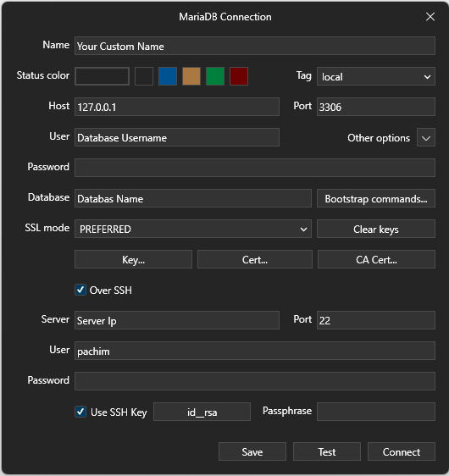Pick the blue status color swatch
The width and height of the screenshot is (449, 476).
pyautogui.click(x=168, y=76)
